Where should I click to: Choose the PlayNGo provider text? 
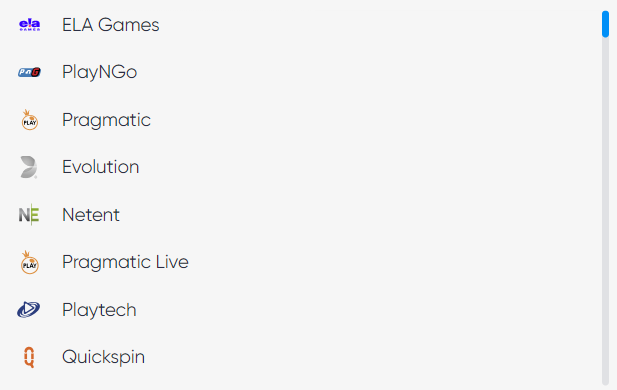coord(100,72)
